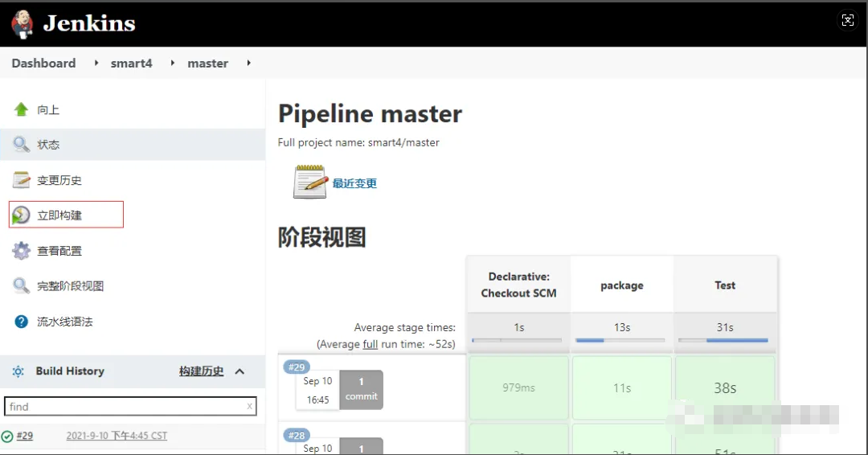Select the 979ms stage cell
This screenshot has width=868, height=455.
[518, 387]
